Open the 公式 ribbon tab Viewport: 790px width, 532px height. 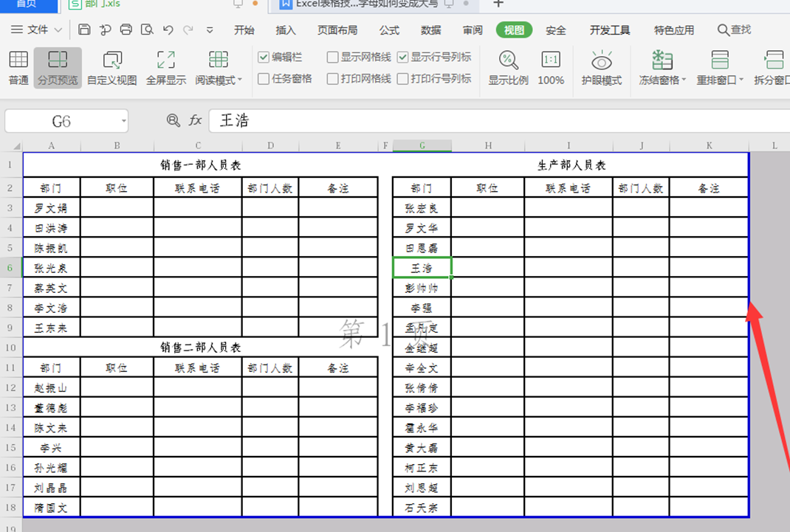click(389, 30)
